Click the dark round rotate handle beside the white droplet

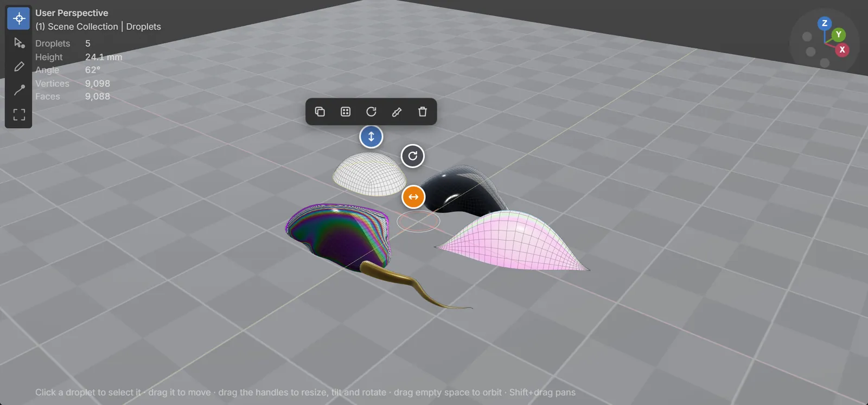click(413, 156)
